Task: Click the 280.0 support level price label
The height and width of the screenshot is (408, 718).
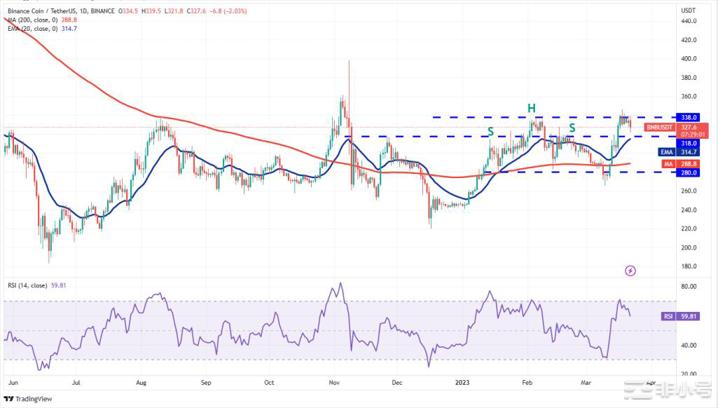Action: pyautogui.click(x=687, y=172)
